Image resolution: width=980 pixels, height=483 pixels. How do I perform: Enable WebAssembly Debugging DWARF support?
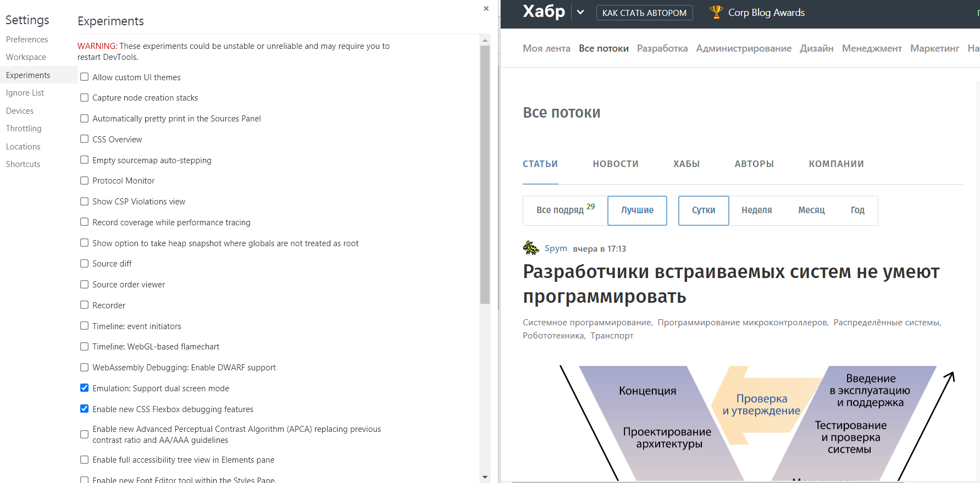click(84, 368)
